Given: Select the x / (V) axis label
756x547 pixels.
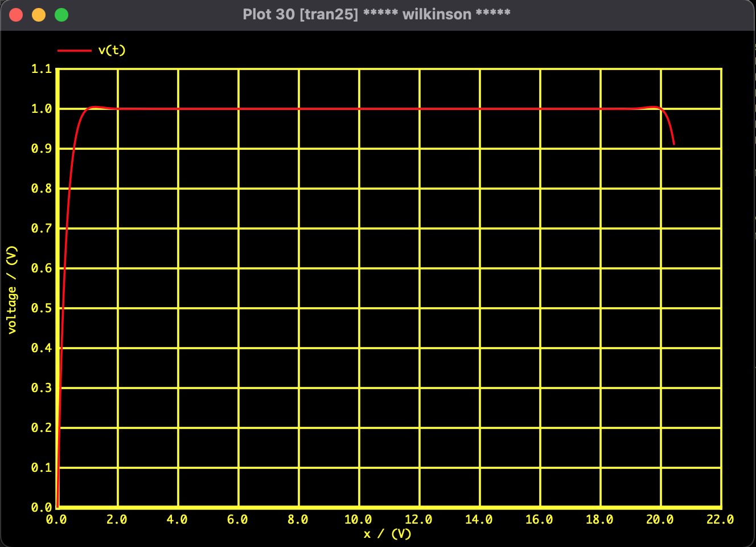Looking at the screenshot, I should tap(388, 534).
